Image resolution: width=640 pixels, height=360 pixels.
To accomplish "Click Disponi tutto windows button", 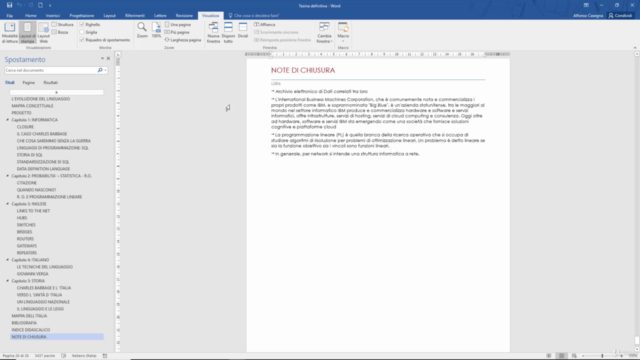I will pos(228,33).
